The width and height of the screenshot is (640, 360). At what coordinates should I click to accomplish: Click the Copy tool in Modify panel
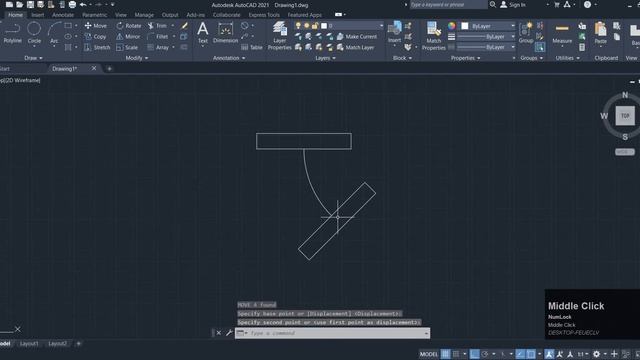[x=95, y=37]
